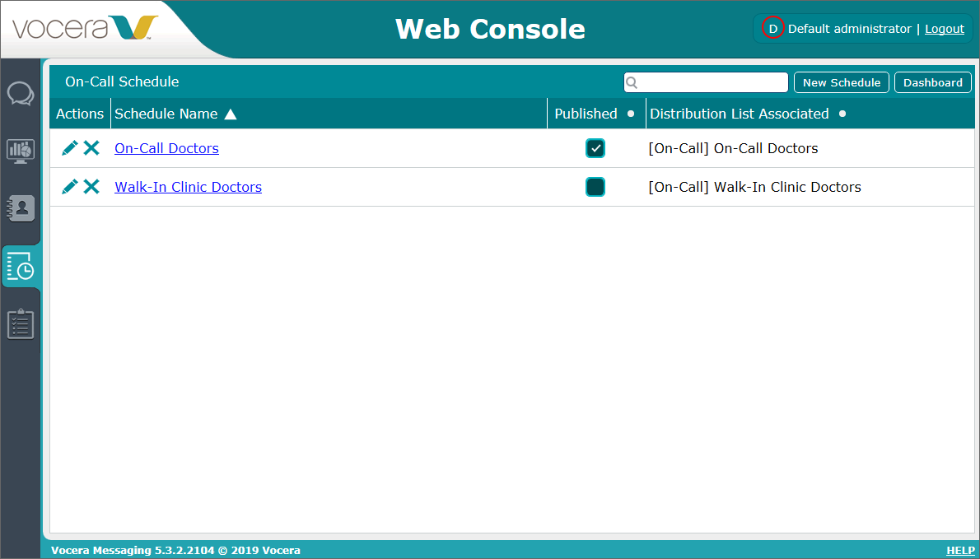Screen dimensions: 980x559
Task: Click the New Schedule button
Action: tap(841, 82)
